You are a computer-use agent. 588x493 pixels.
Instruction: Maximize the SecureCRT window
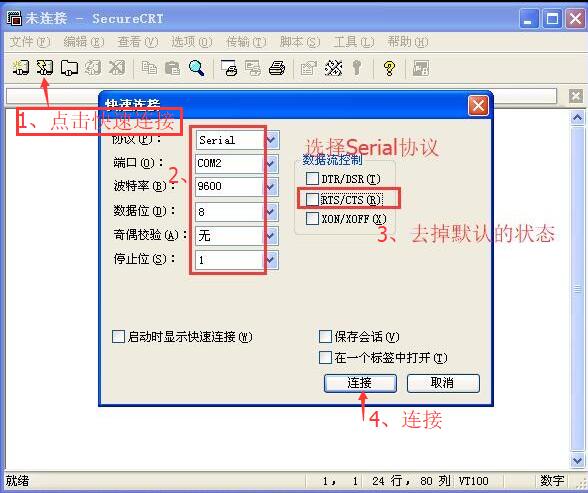point(552,18)
